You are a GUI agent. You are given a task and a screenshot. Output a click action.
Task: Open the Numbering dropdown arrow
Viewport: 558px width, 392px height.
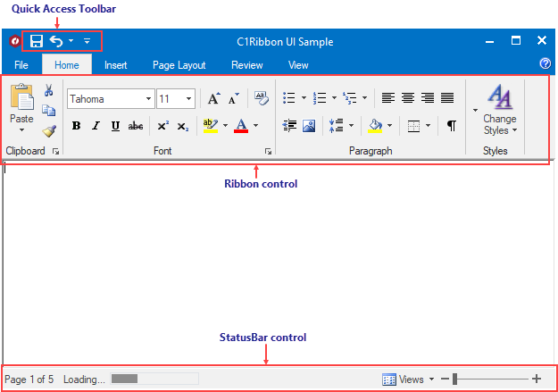(334, 98)
